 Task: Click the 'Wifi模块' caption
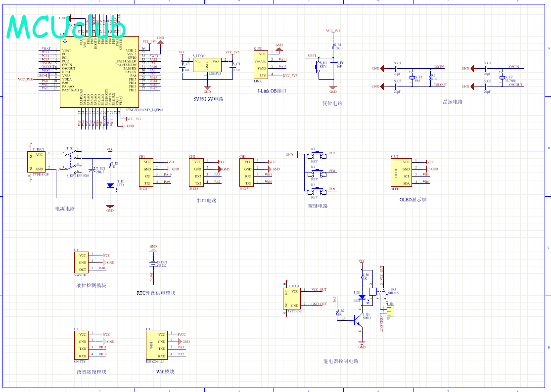tap(165, 371)
